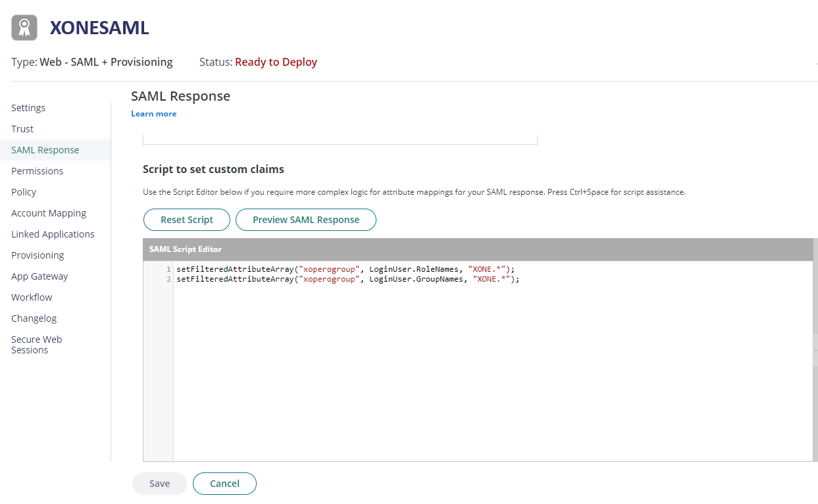
Task: Follow the Learn more link
Action: click(153, 114)
